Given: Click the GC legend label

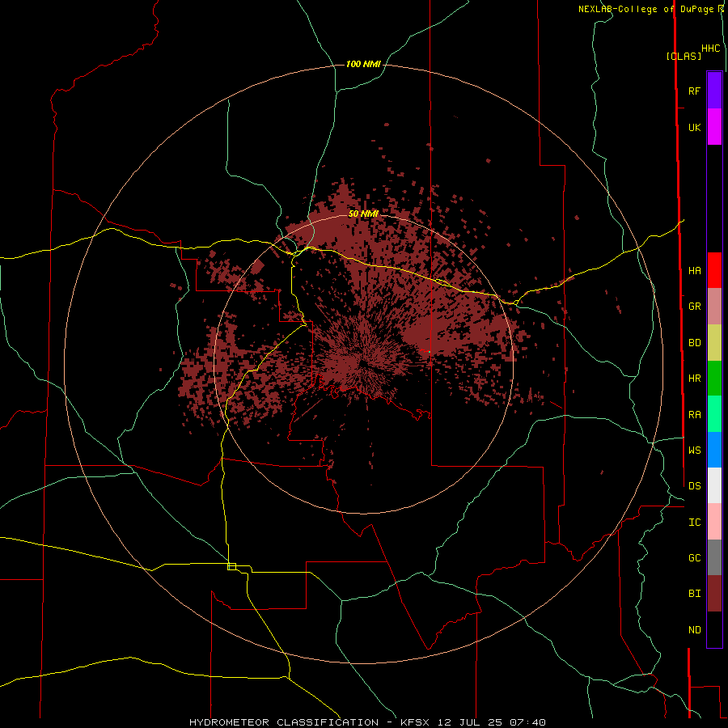Looking at the screenshot, I should pyautogui.click(x=695, y=558).
